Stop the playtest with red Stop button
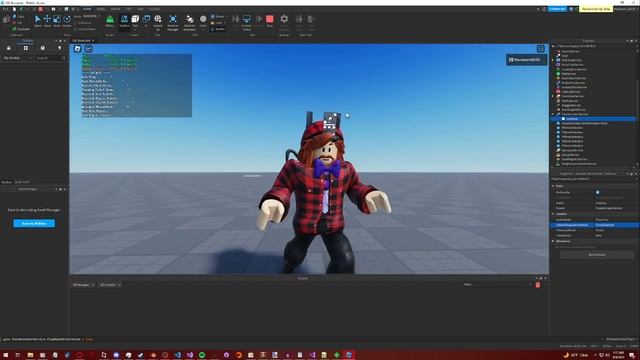This screenshot has height=360, width=640. (x=270, y=21)
